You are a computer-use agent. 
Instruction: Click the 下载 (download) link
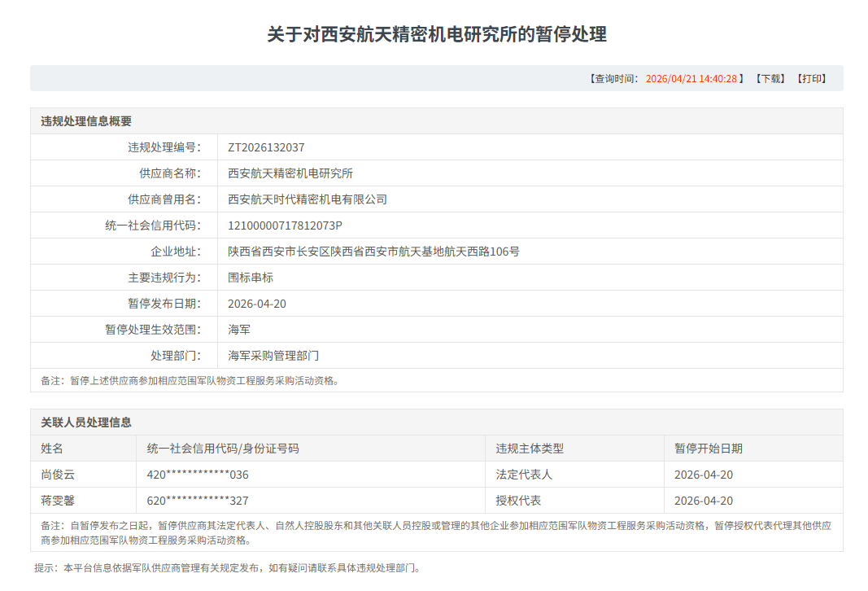pyautogui.click(x=770, y=79)
